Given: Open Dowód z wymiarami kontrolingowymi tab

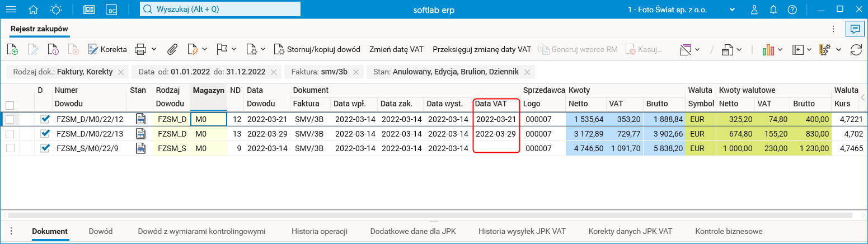Looking at the screenshot, I should [x=201, y=231].
